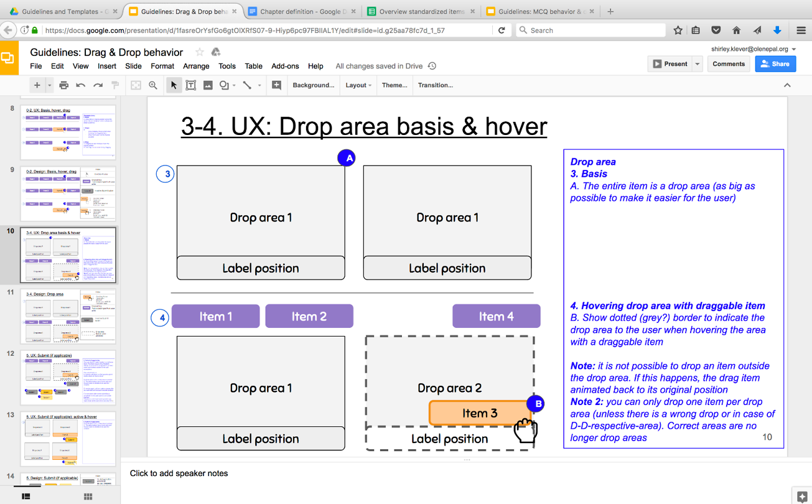
Task: Select the text box tool
Action: 191,85
